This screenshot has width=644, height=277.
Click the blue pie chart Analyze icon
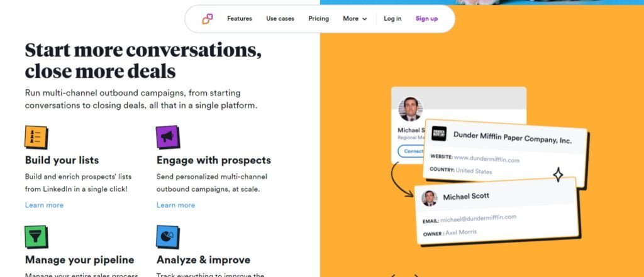pos(167,237)
